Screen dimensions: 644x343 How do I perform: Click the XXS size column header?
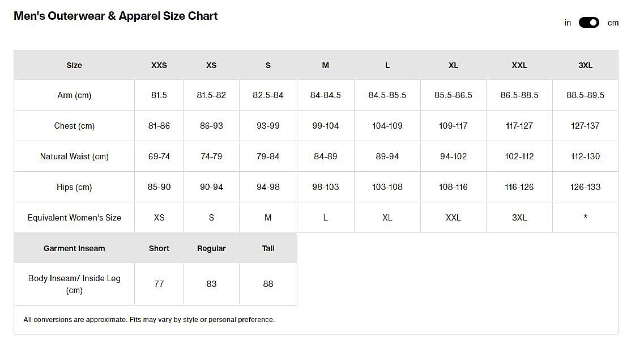tap(159, 65)
